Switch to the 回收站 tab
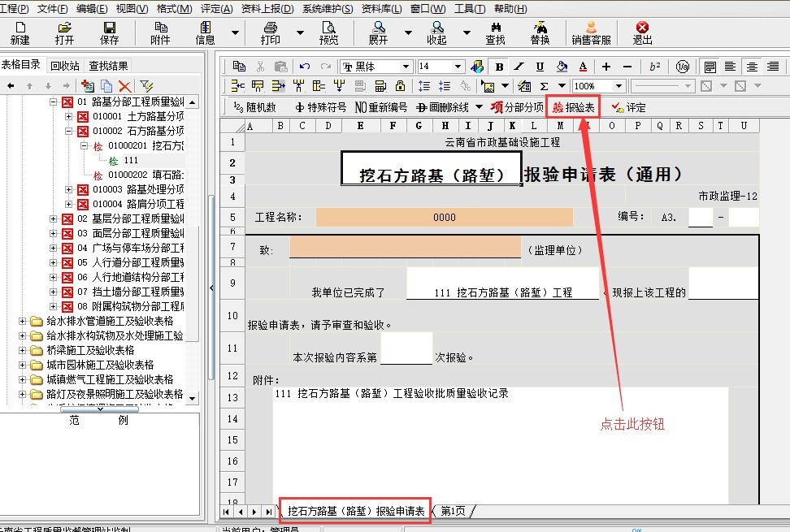This screenshot has height=532, width=790. click(65, 66)
